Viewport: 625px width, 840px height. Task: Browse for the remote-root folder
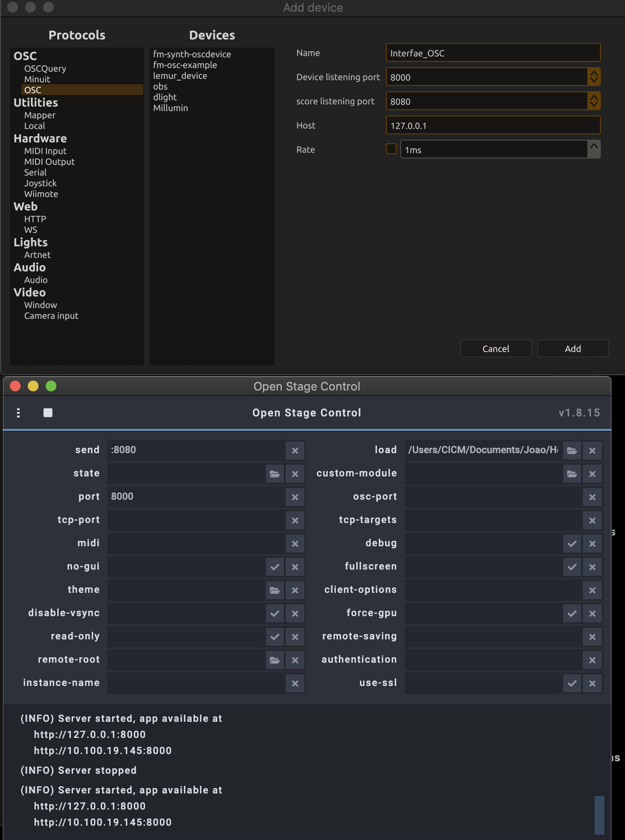(x=275, y=660)
